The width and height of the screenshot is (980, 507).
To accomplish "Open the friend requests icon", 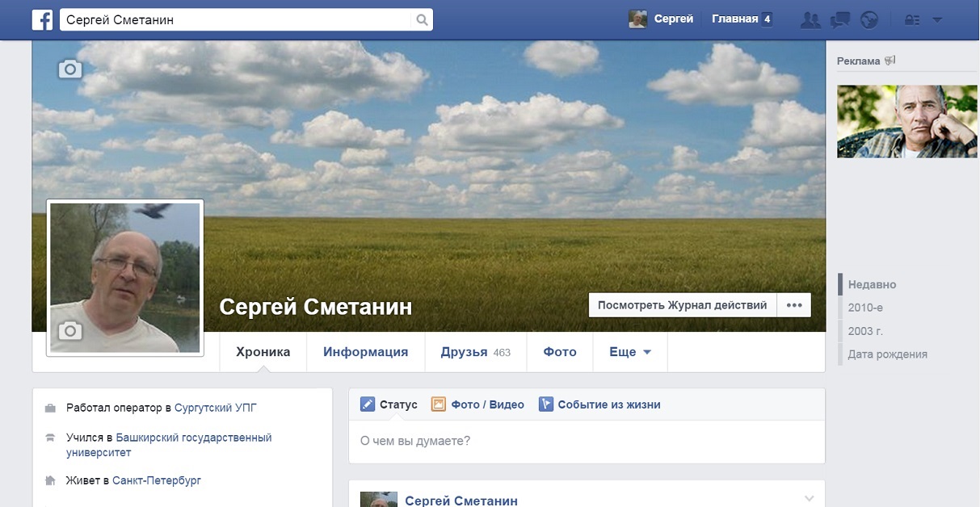I will pos(810,20).
